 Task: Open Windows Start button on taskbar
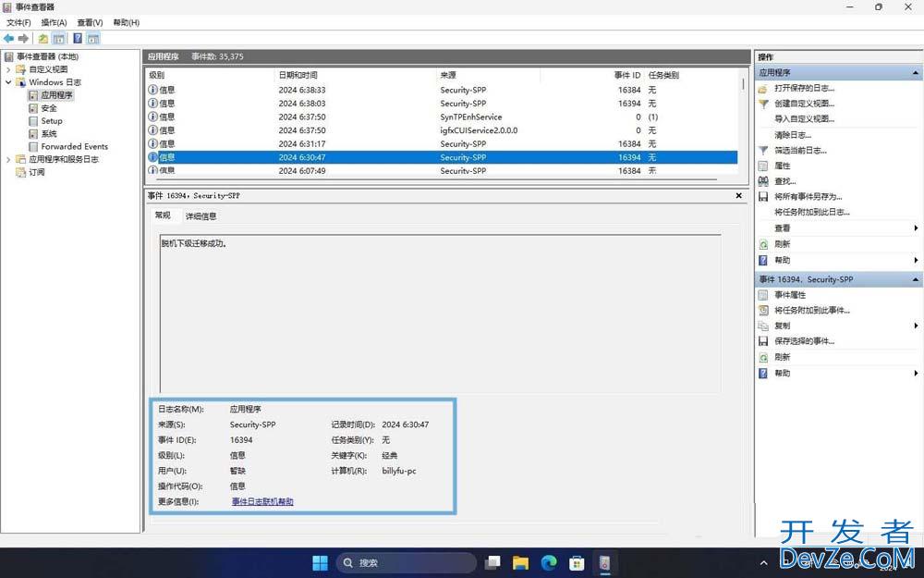coord(320,562)
